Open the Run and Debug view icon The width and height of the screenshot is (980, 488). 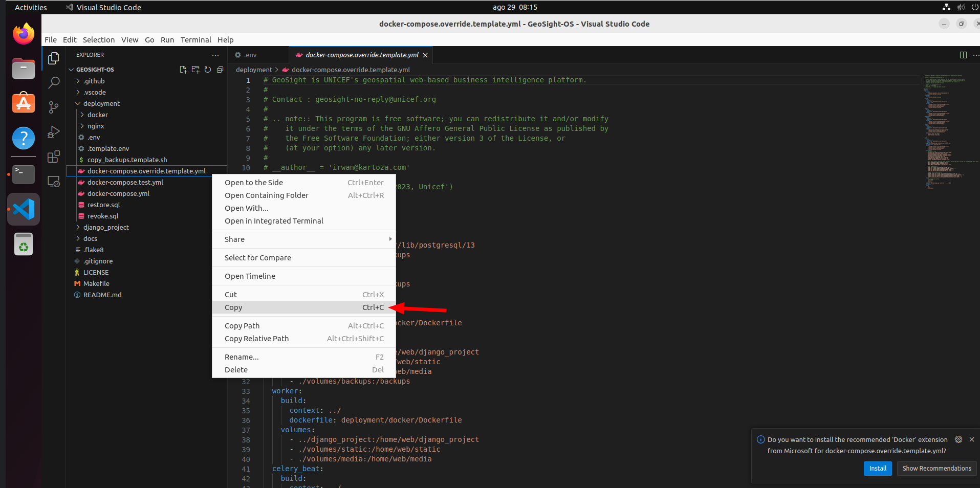[54, 132]
